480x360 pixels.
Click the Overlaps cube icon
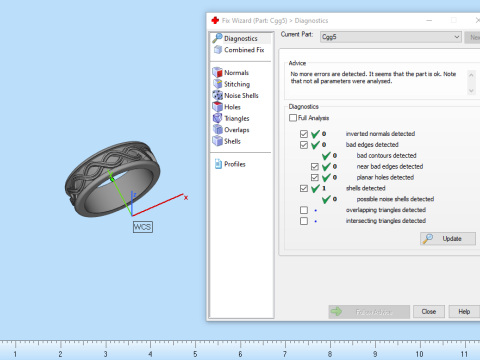click(x=217, y=129)
